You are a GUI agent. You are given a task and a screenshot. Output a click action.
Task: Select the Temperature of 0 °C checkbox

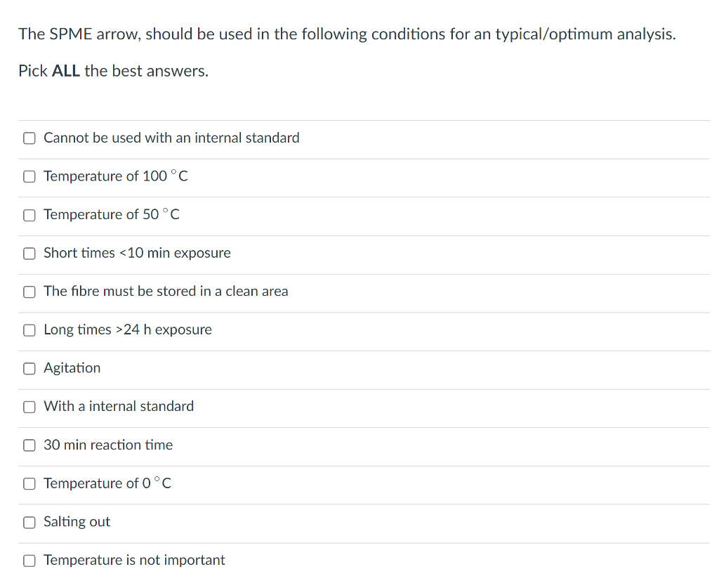tap(29, 483)
